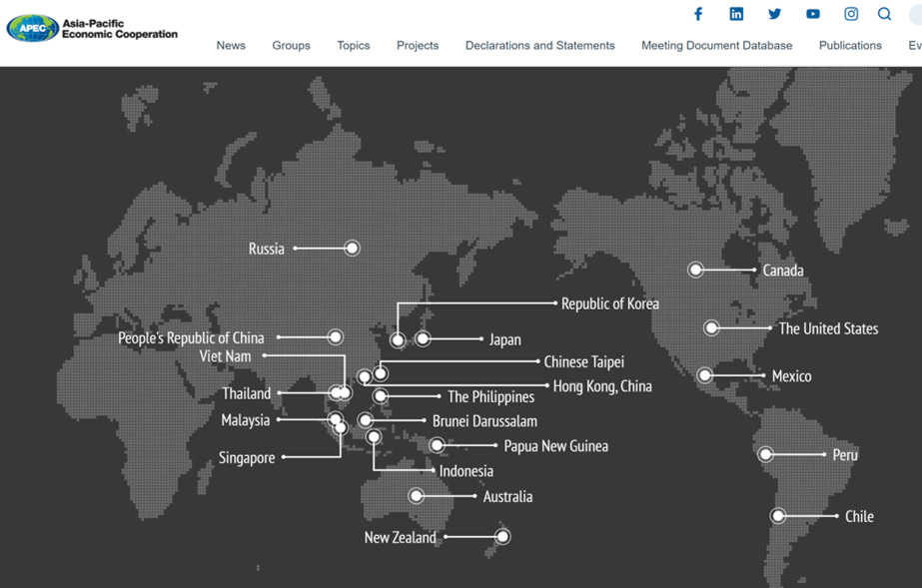The height and width of the screenshot is (588, 922).
Task: Open the Publications menu
Action: 850,45
